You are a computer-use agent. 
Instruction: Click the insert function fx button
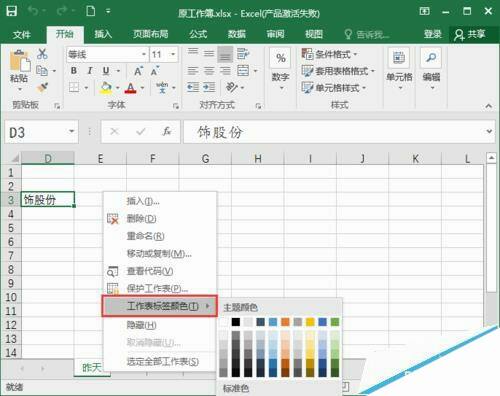click(x=167, y=131)
